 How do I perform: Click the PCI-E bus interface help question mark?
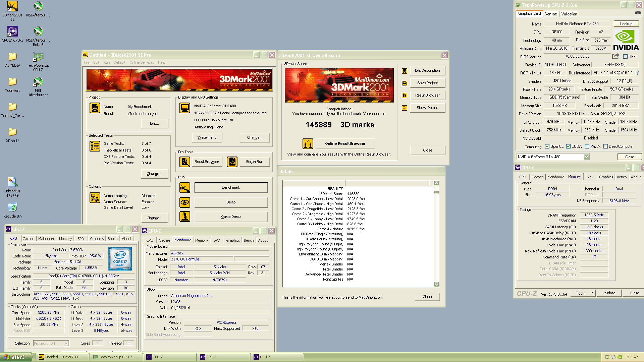[638, 73]
